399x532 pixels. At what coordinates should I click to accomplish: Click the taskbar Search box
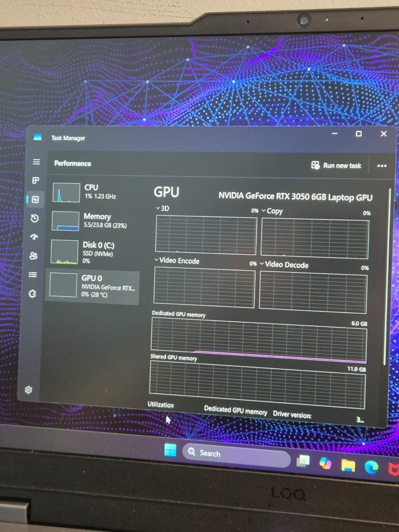click(236, 455)
